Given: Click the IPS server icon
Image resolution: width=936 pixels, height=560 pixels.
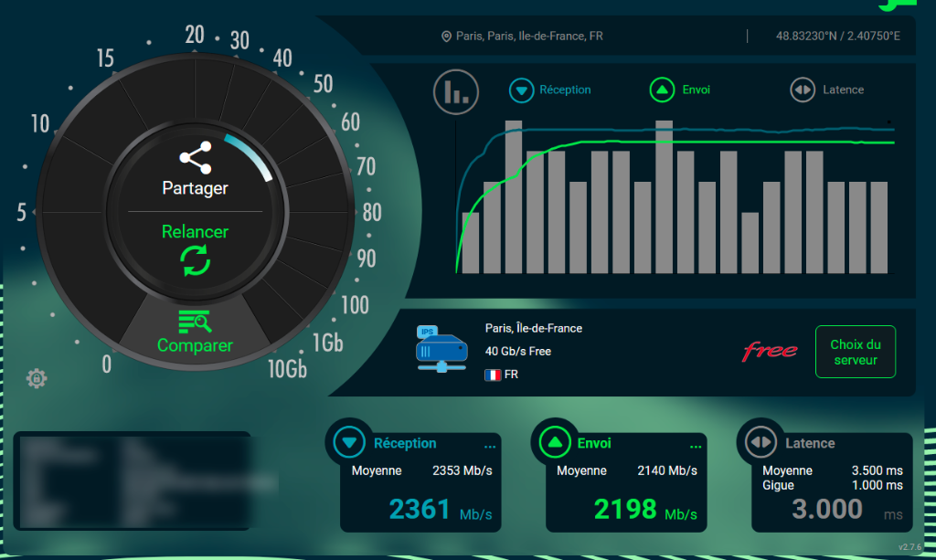Looking at the screenshot, I should (441, 349).
